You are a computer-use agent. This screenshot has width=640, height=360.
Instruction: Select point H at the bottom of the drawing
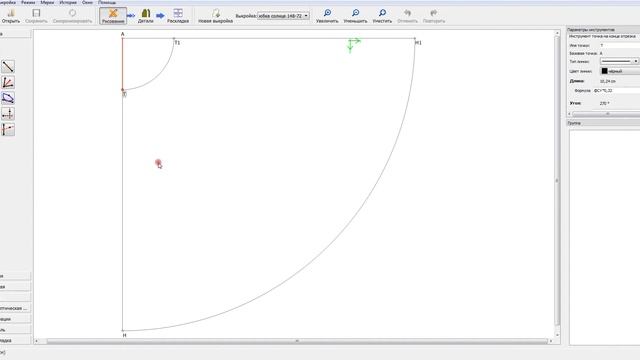(x=123, y=331)
